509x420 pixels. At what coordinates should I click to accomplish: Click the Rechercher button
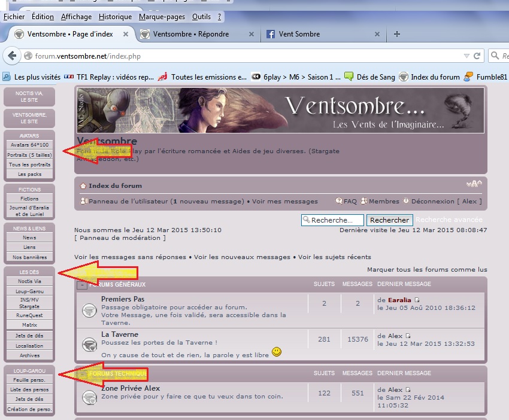(389, 220)
